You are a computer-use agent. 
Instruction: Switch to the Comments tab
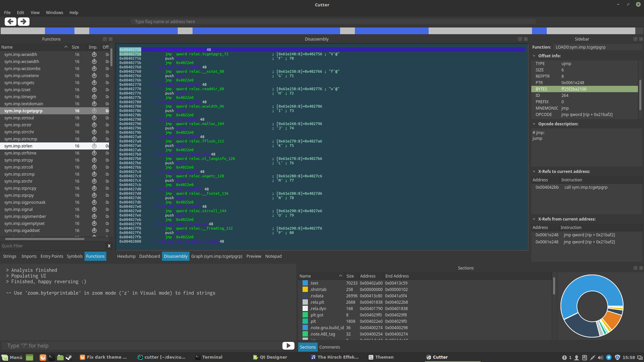coord(329,347)
